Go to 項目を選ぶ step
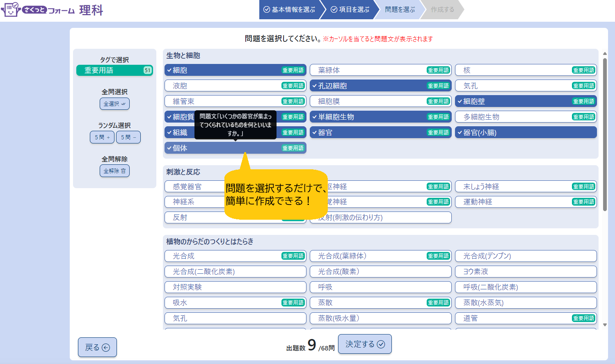This screenshot has height=364, width=615. (350, 9)
